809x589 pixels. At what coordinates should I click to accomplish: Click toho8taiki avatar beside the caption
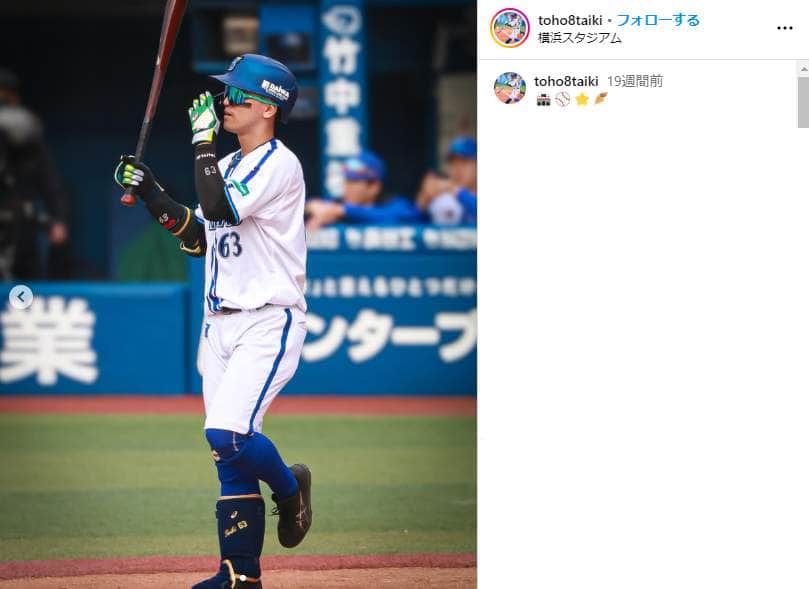pos(510,88)
